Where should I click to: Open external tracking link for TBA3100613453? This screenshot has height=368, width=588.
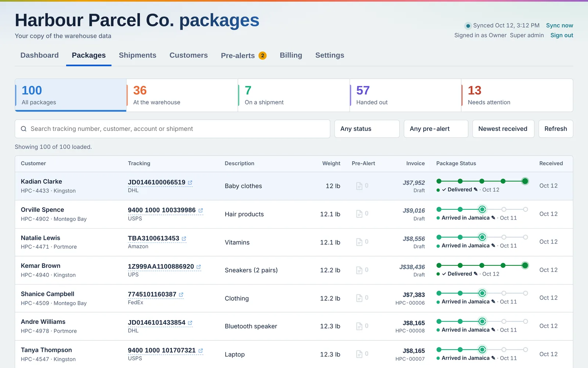coord(184,239)
